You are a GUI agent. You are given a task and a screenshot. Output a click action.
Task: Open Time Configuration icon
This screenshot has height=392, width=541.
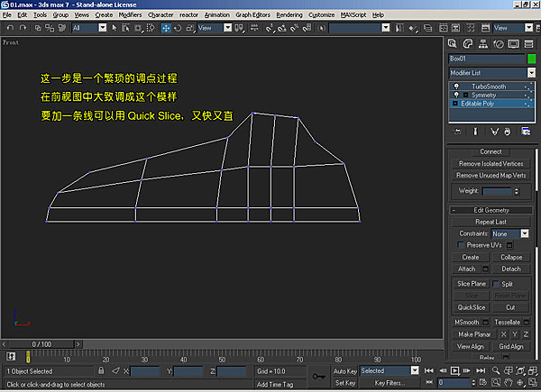pyautogui.click(x=483, y=382)
